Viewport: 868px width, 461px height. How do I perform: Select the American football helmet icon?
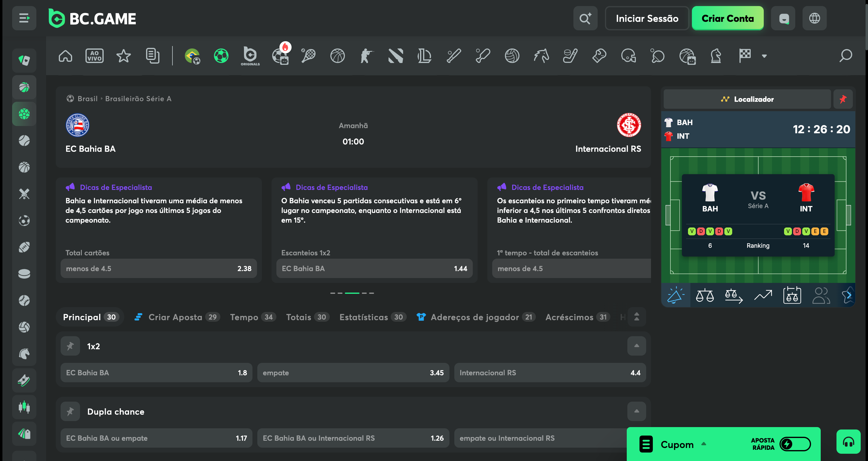pos(629,55)
